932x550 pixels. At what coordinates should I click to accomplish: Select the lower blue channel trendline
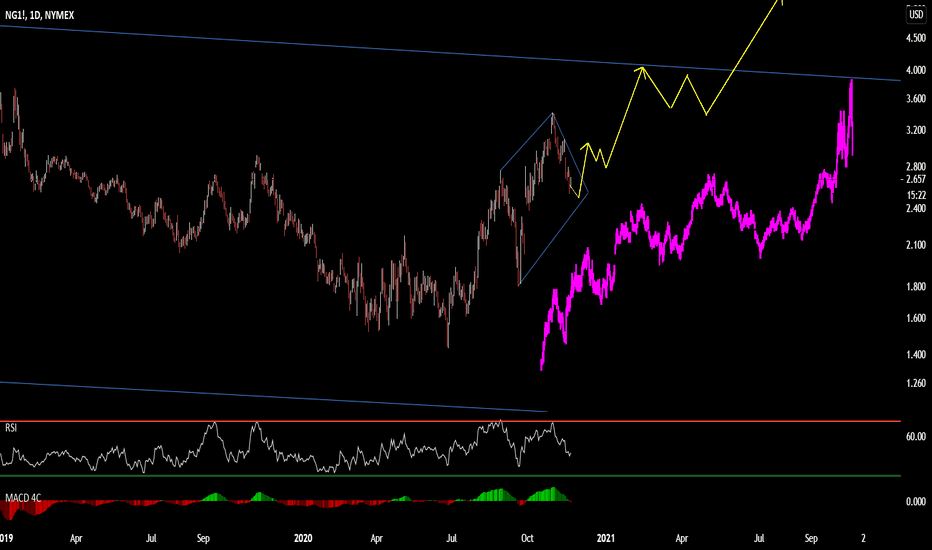pos(273,397)
